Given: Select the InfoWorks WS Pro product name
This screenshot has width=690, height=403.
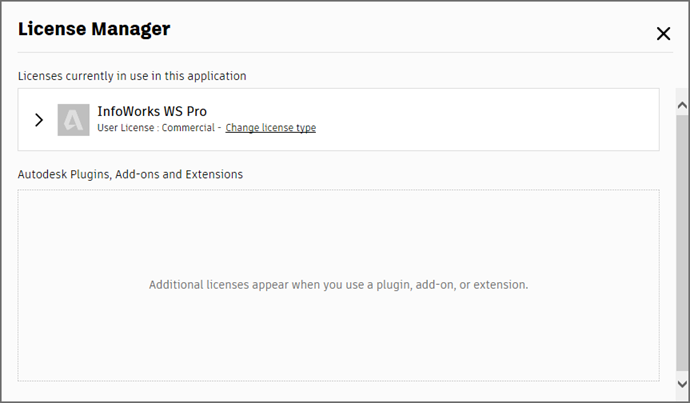Looking at the screenshot, I should 152,111.
